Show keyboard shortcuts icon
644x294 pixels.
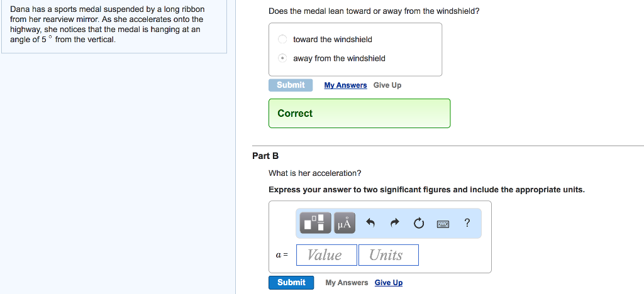pos(443,224)
